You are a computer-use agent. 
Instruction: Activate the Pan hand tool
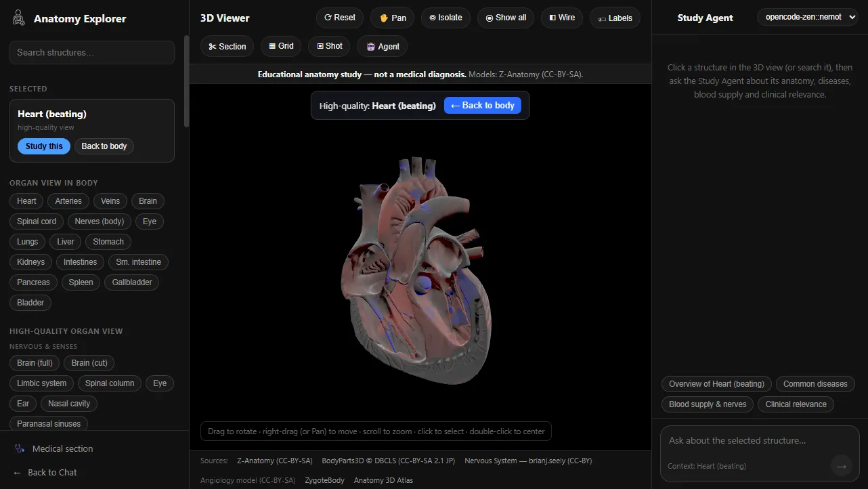[393, 18]
